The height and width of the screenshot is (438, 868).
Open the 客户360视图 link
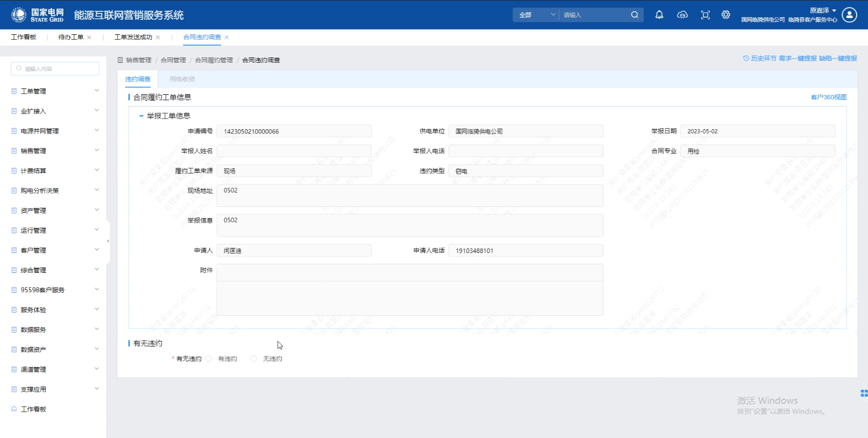pos(828,97)
